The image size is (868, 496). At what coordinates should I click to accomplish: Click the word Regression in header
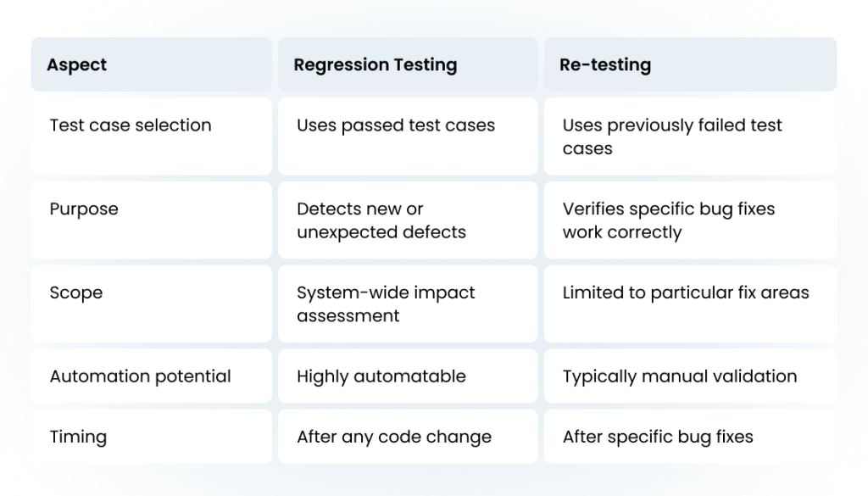click(x=341, y=65)
